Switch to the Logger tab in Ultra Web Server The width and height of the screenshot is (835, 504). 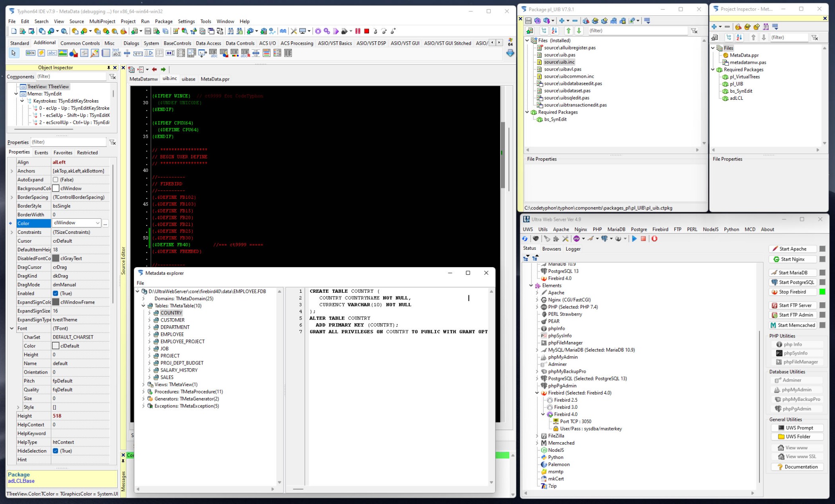(x=573, y=249)
